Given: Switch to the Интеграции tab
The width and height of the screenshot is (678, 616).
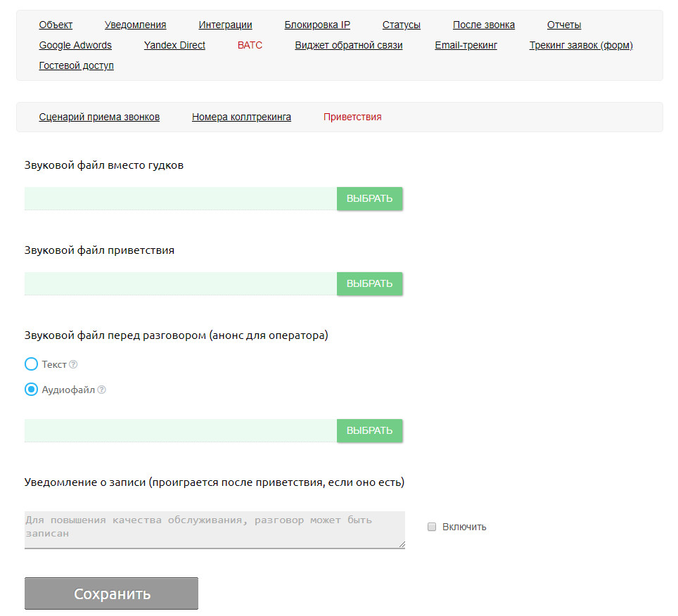Looking at the screenshot, I should click(225, 25).
